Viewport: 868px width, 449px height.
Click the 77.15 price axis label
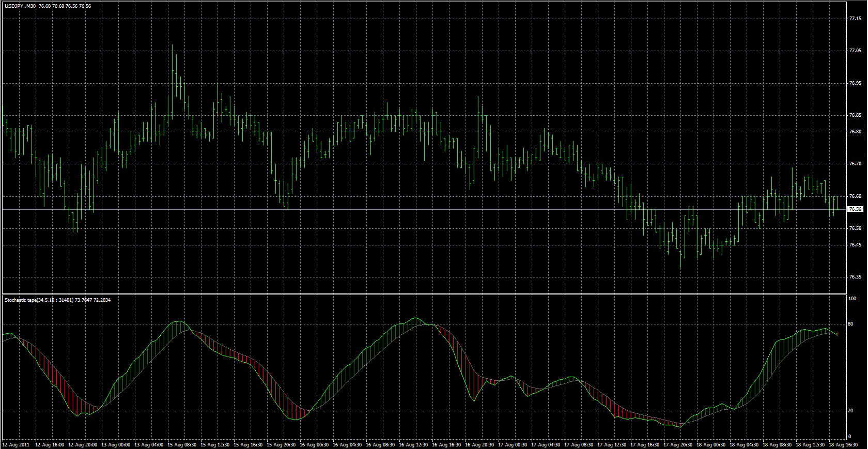(855, 19)
